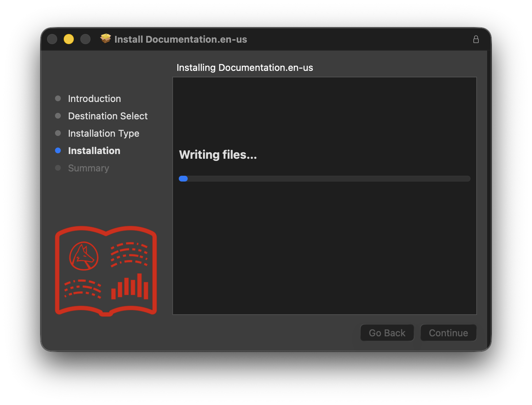
Task: Click the installation progress bar
Action: [x=324, y=179]
